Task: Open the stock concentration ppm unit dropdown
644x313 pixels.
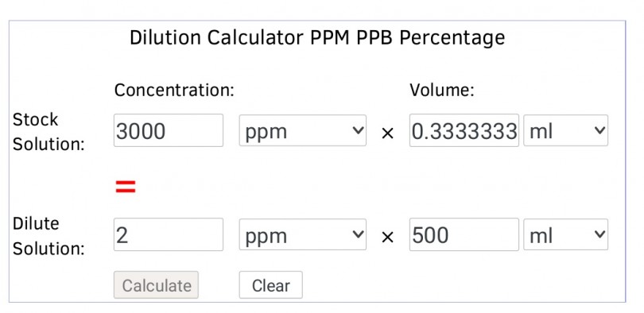Action: point(303,130)
